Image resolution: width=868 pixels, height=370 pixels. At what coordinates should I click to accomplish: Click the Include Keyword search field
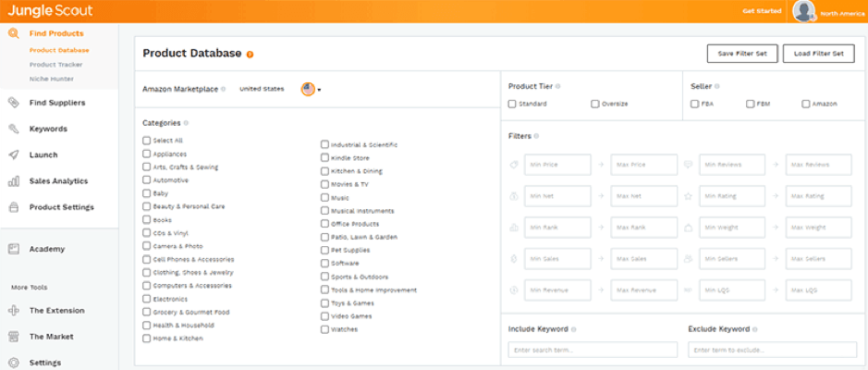click(x=591, y=351)
